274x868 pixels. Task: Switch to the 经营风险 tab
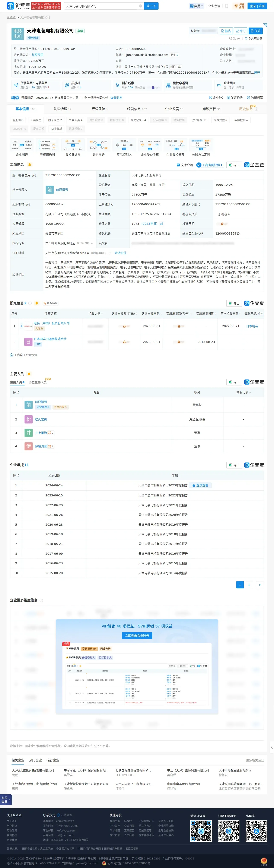[100, 109]
